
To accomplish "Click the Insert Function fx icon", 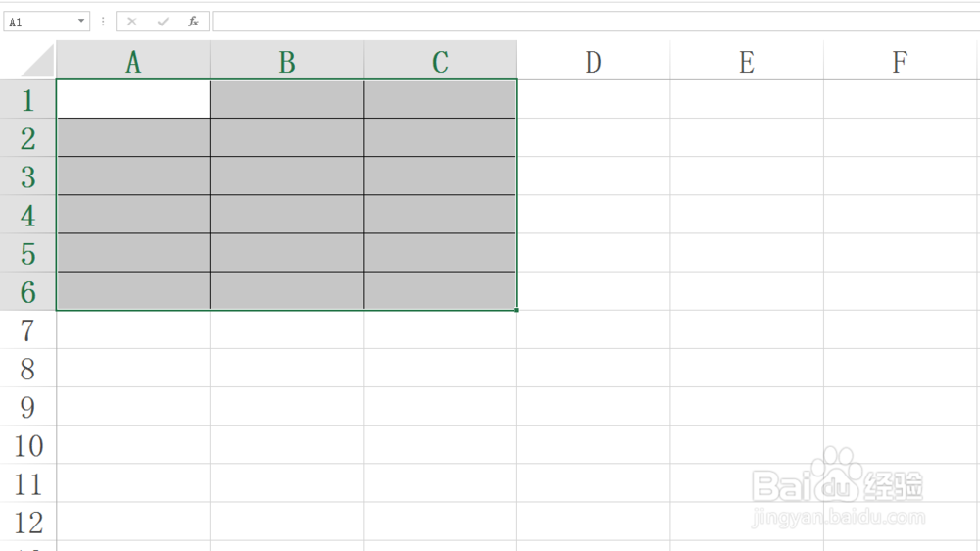I will click(x=193, y=22).
